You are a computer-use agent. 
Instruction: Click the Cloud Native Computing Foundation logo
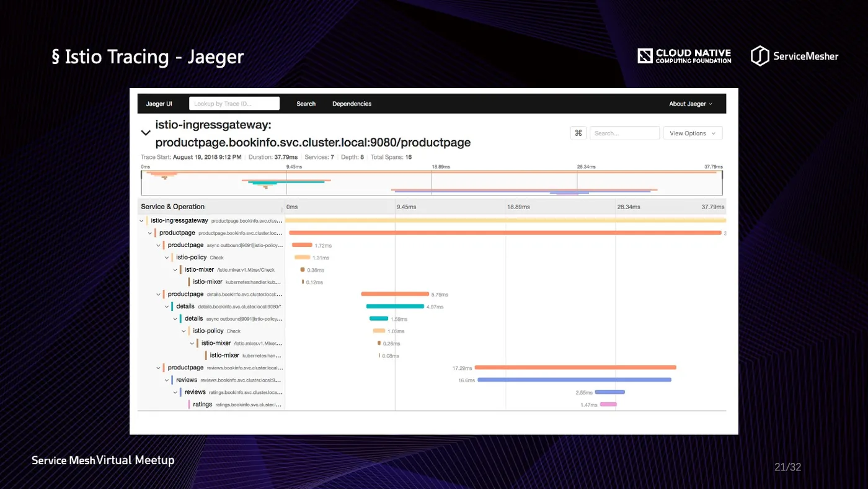pyautogui.click(x=684, y=56)
